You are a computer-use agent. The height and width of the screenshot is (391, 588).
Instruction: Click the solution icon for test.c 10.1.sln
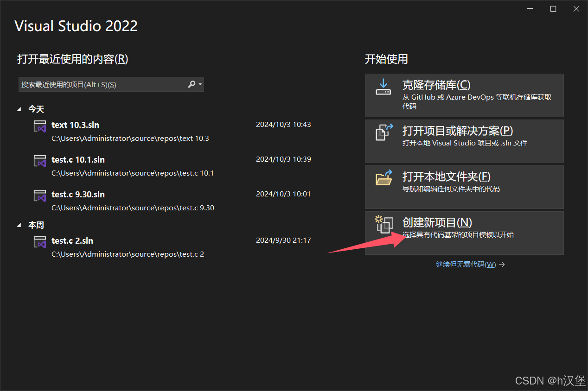pyautogui.click(x=40, y=161)
